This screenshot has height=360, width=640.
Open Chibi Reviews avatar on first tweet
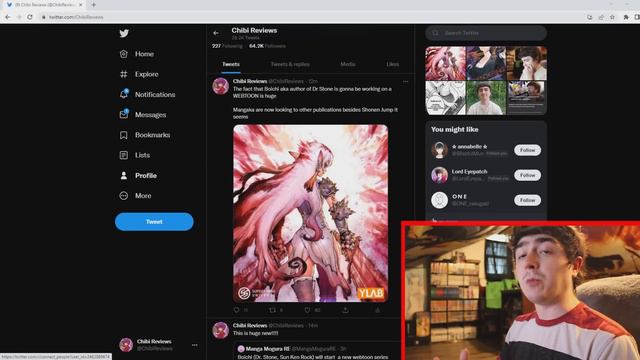coord(220,86)
